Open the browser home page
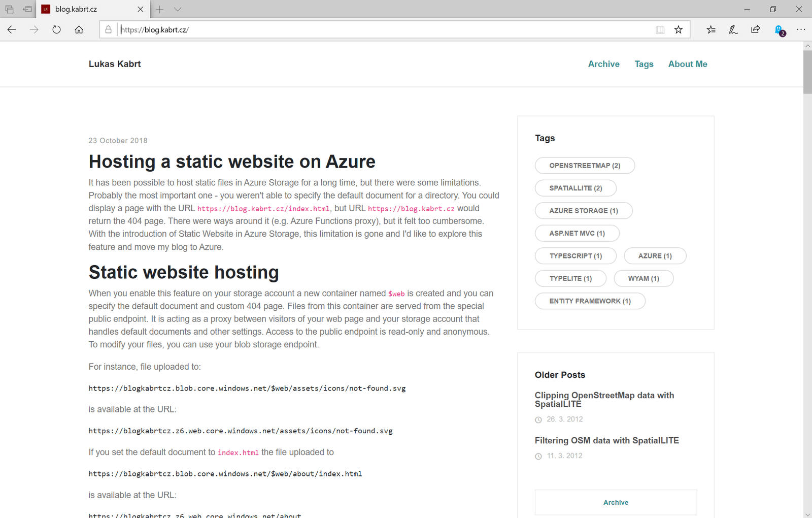812x518 pixels. pos(79,29)
